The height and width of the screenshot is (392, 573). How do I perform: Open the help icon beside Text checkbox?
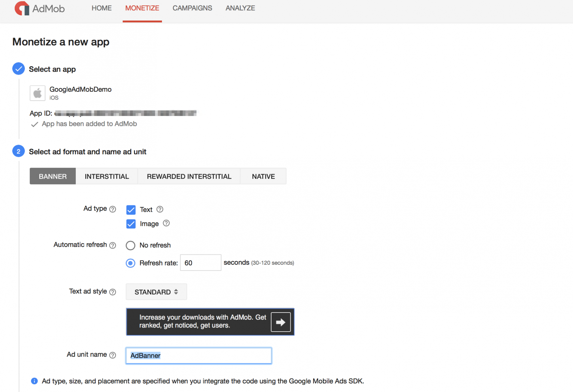pos(160,209)
